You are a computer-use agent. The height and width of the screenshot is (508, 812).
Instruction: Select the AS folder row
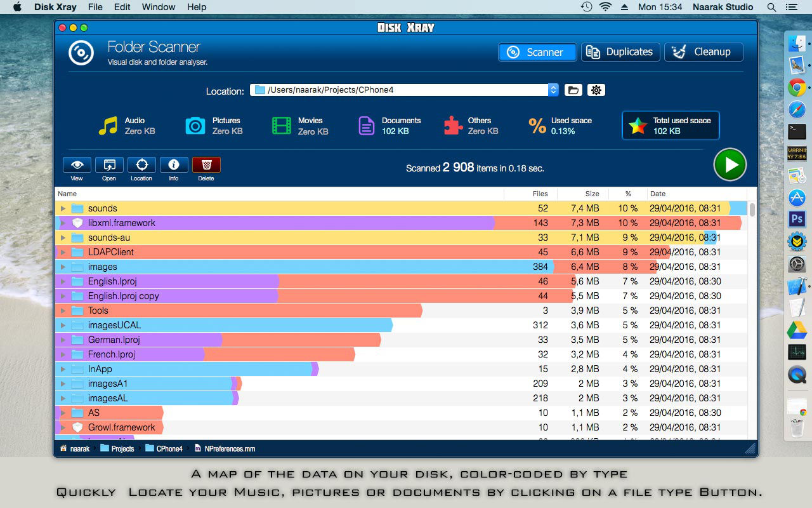(x=401, y=413)
